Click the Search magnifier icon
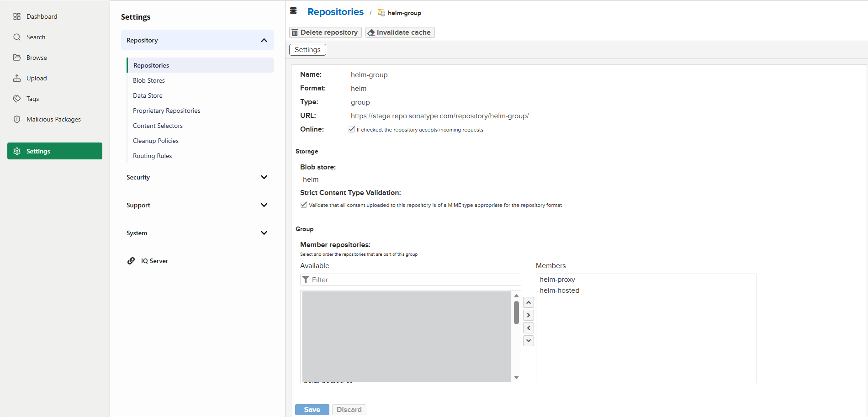868x417 pixels. tap(17, 37)
